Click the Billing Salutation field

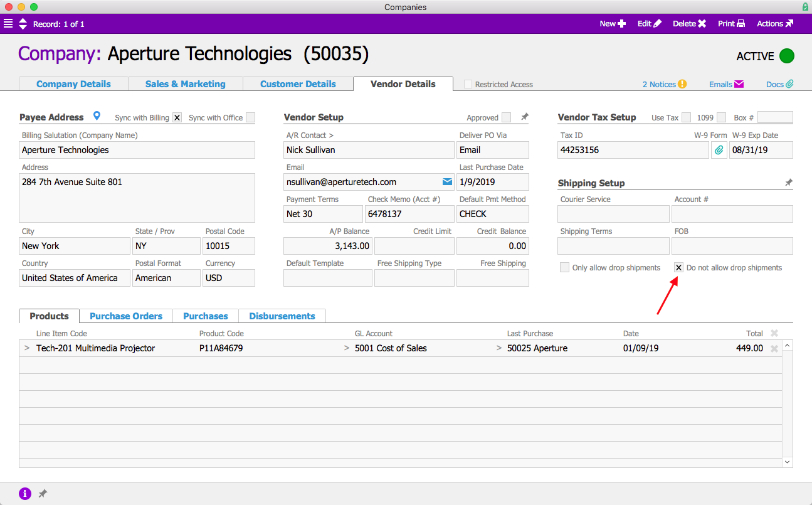click(137, 150)
